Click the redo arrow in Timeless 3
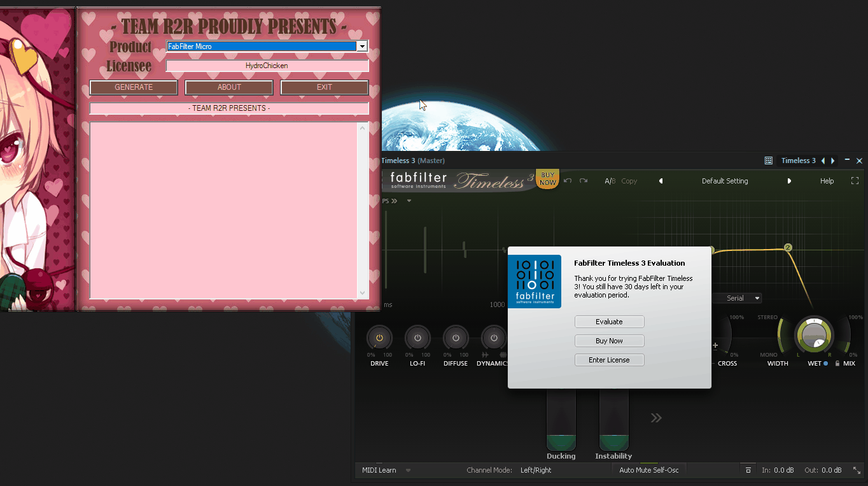The height and width of the screenshot is (486, 868). (583, 181)
